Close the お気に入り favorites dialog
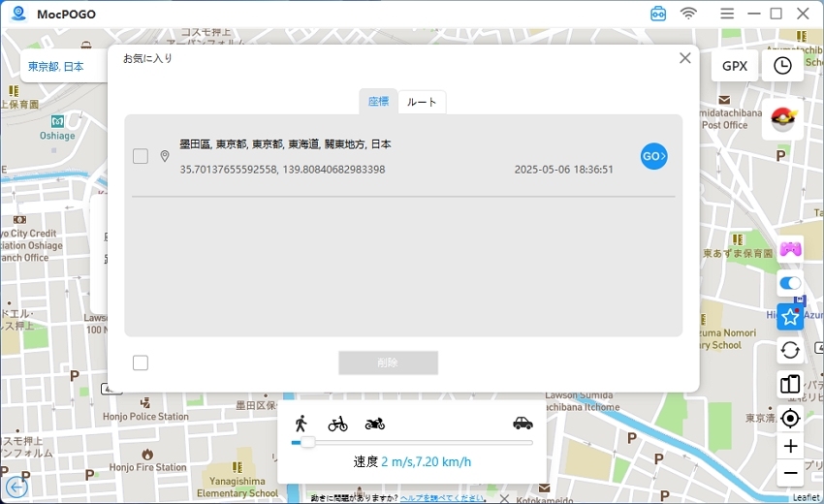 tap(685, 58)
